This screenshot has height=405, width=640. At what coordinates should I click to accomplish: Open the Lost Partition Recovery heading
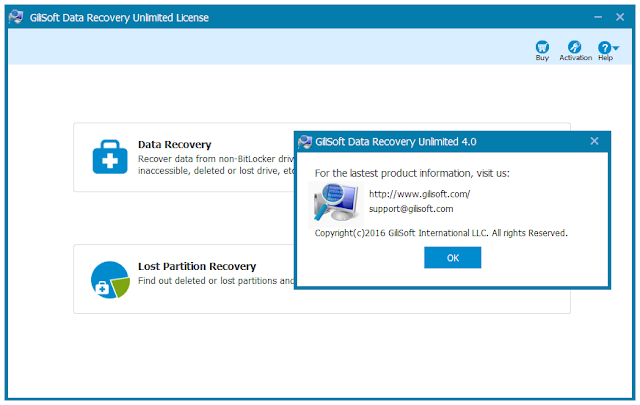pos(197,266)
